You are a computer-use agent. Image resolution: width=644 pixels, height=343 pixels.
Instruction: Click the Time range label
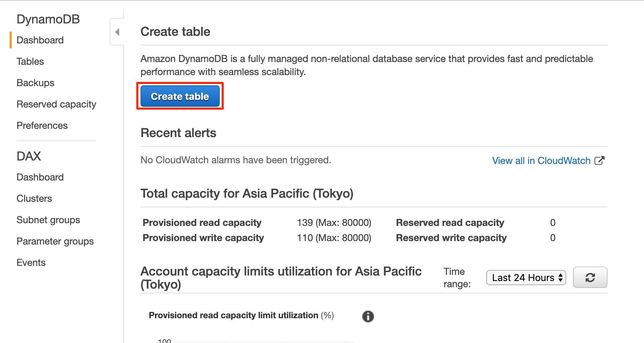(x=457, y=278)
